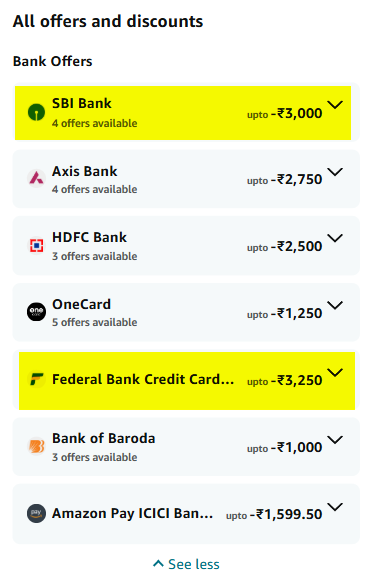Click the up caret beside See less
Viewport: 370px width, 579px height.
(x=158, y=563)
